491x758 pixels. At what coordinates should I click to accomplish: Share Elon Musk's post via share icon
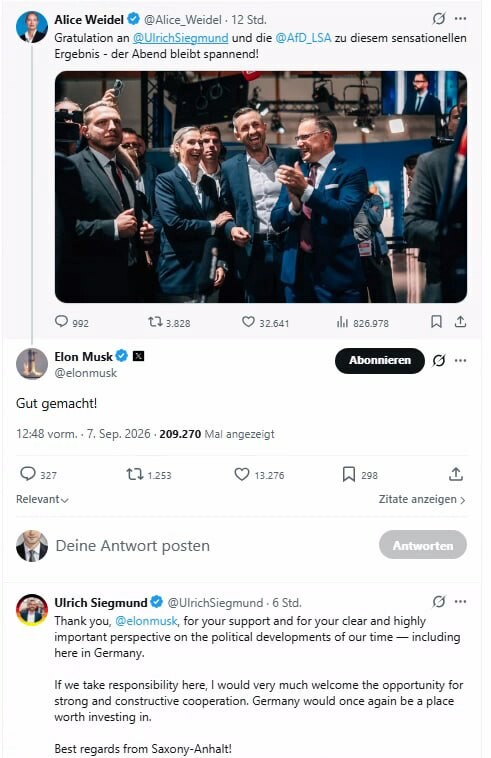pyautogui.click(x=455, y=474)
